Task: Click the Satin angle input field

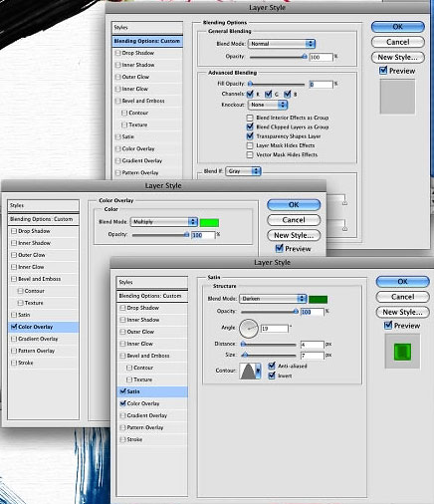Action: pos(275,329)
